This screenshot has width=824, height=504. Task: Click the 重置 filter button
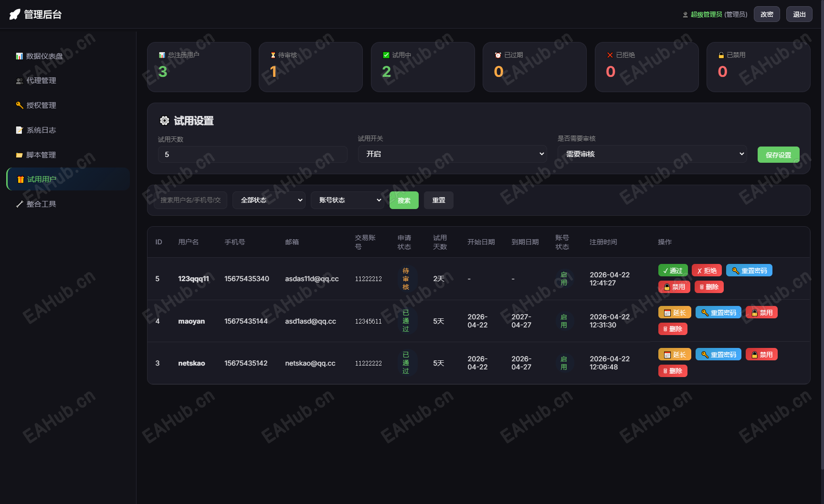439,200
